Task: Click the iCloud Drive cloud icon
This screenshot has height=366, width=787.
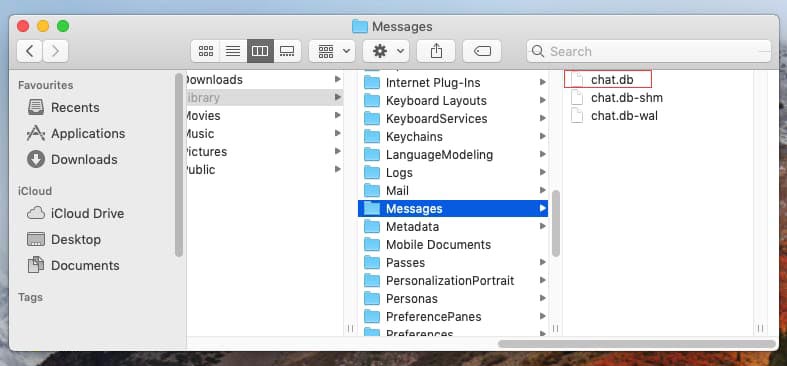Action: tap(36, 213)
